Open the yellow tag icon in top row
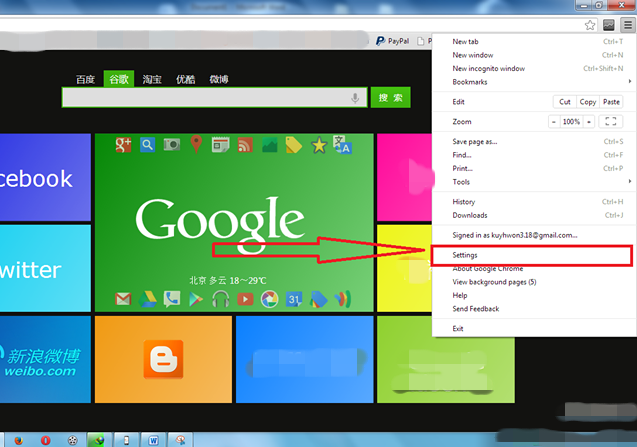The height and width of the screenshot is (447, 637). pyautogui.click(x=294, y=145)
